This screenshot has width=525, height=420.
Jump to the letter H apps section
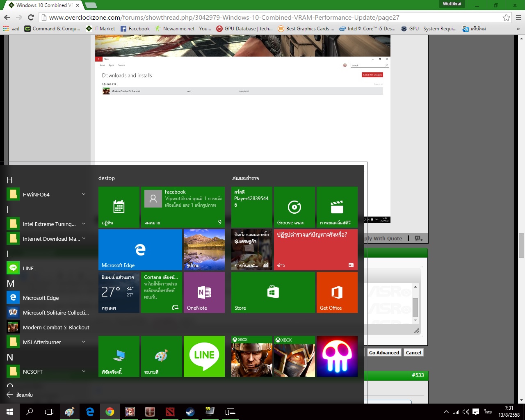(10, 180)
